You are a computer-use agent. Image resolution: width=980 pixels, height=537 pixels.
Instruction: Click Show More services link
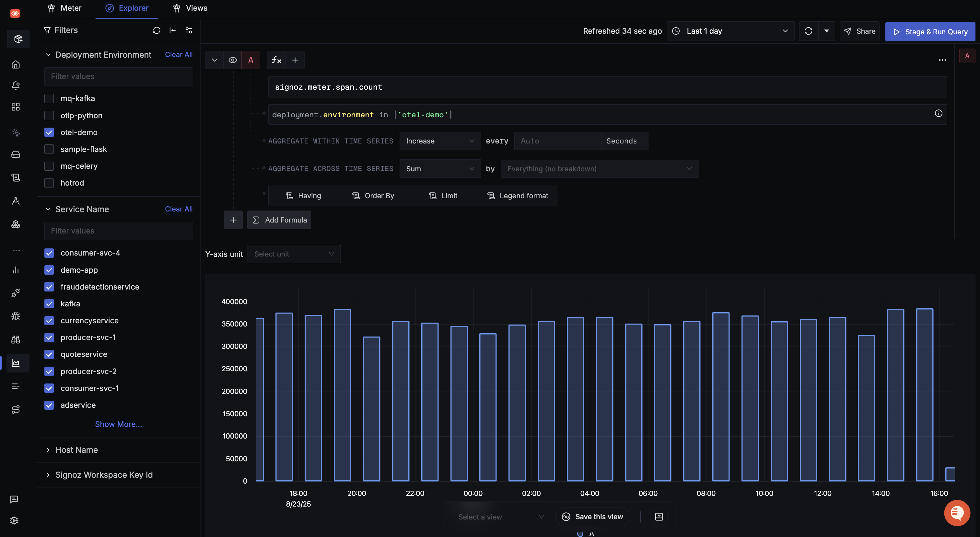click(x=119, y=424)
